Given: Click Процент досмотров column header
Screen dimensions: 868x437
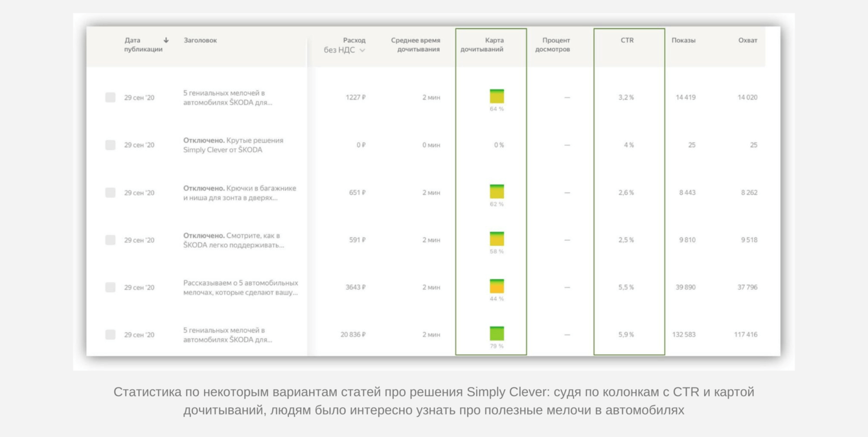Looking at the screenshot, I should (553, 45).
